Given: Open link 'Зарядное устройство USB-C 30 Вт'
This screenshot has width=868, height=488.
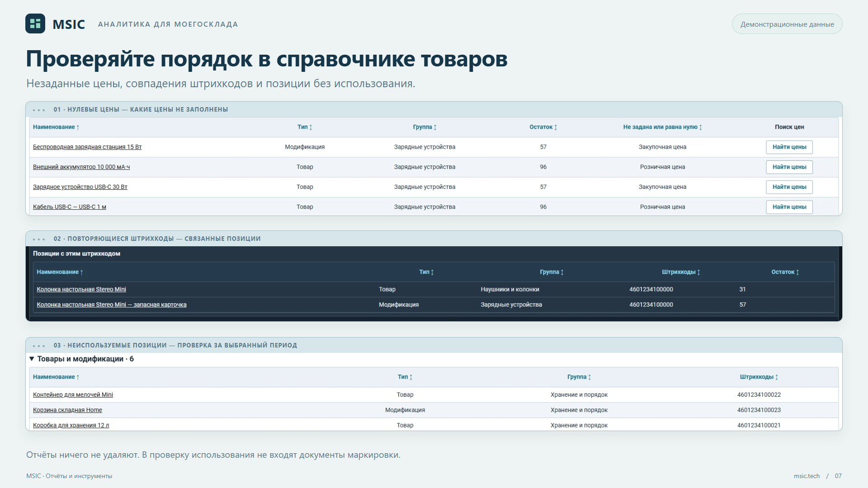Looking at the screenshot, I should coord(80,187).
